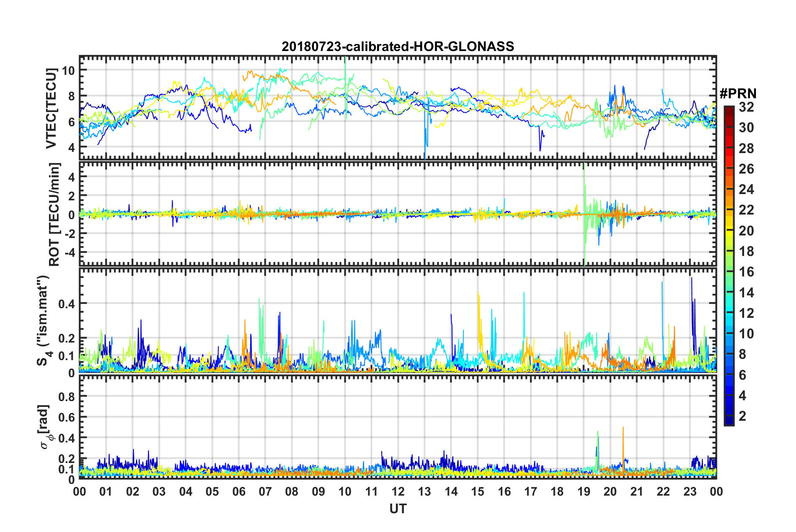The width and height of the screenshot is (796, 532).
Task: Click the colorbar near value 16
Action: [729, 272]
